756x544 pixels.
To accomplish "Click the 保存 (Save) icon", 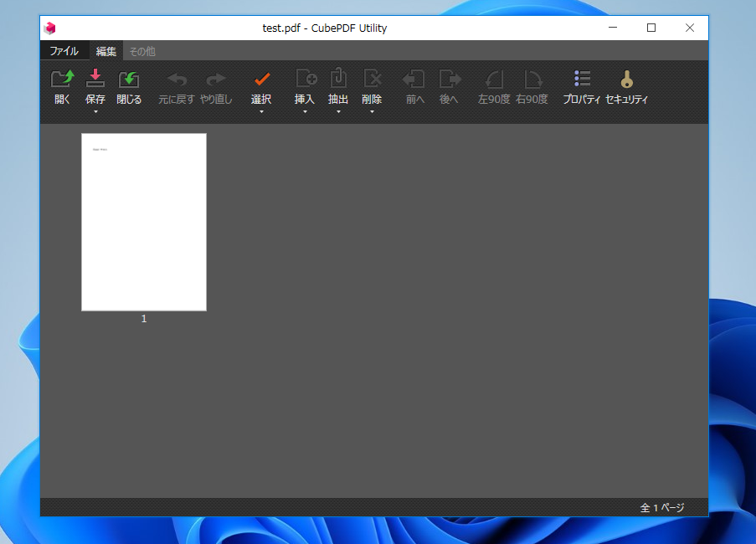I will 95,80.
